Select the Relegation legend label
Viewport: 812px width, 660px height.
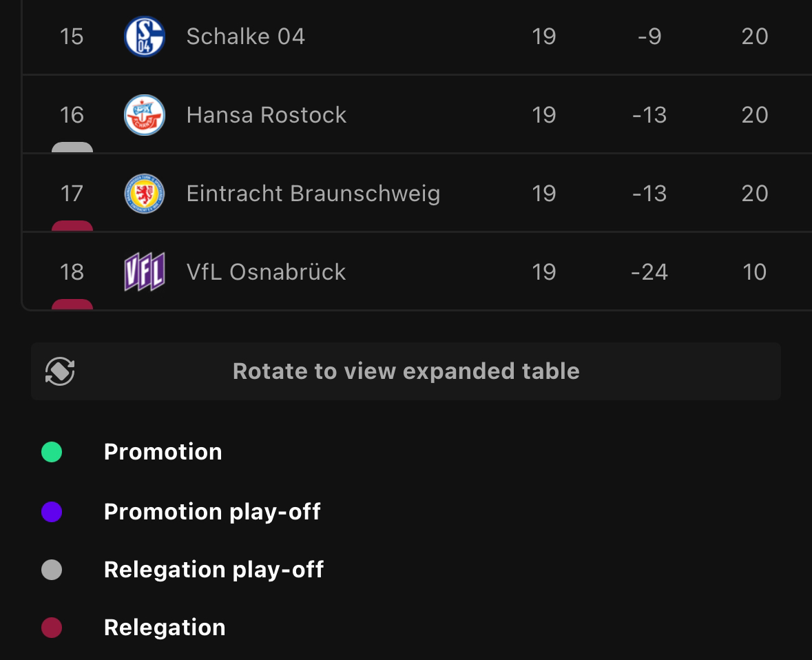tap(165, 628)
